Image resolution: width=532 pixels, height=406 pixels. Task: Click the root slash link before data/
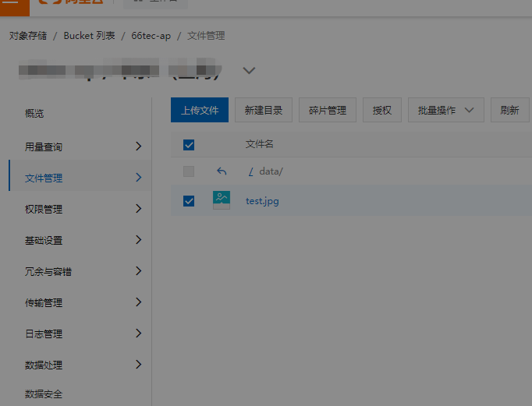pos(250,171)
